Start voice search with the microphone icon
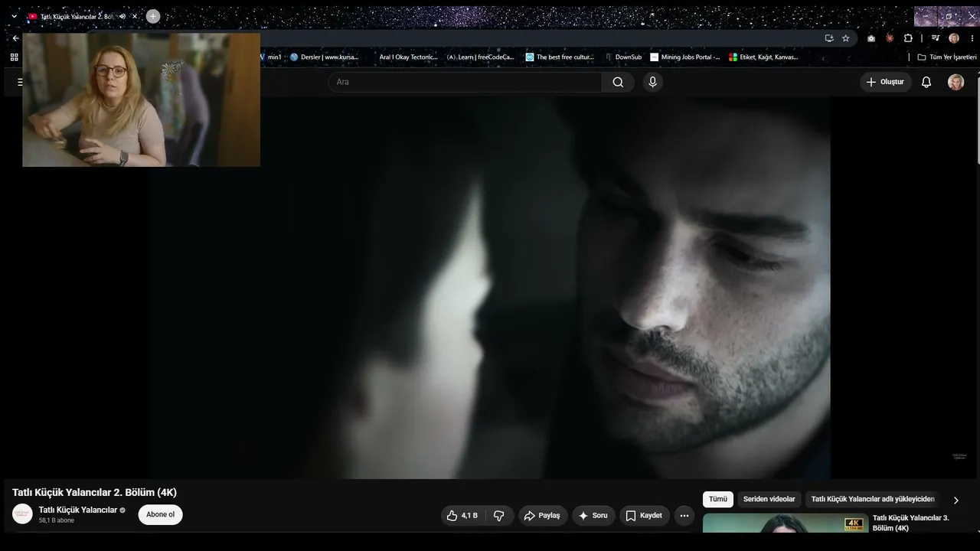The image size is (980, 551). point(652,82)
